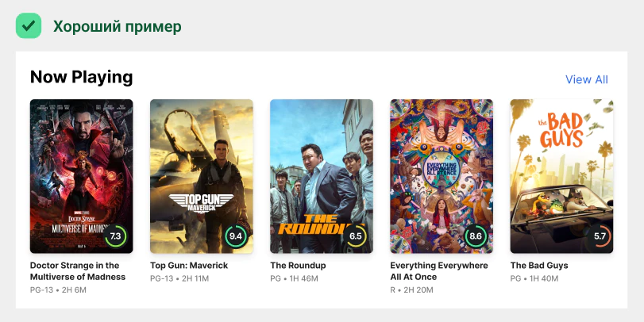Open View All link

coord(587,79)
